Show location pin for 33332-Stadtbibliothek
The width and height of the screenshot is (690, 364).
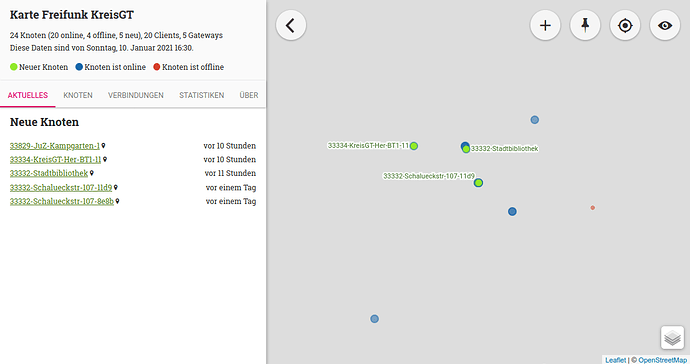92,173
